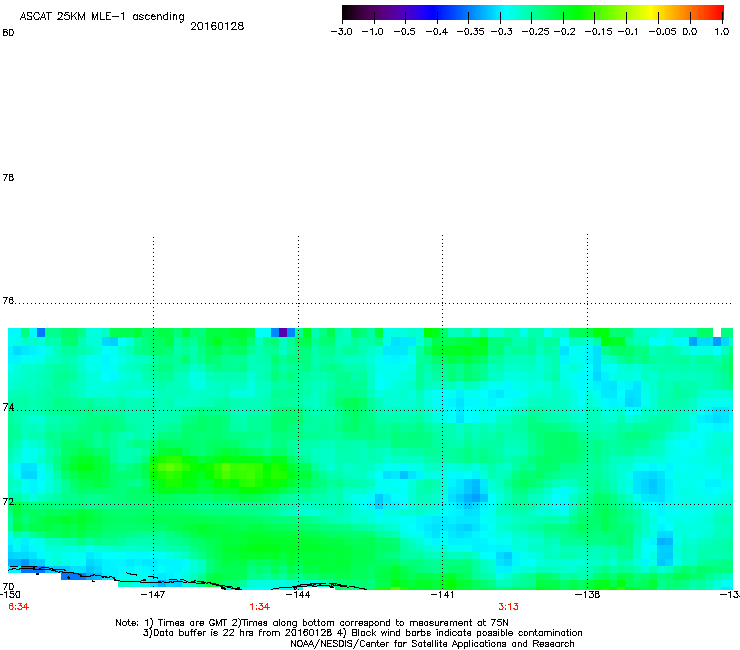Click the latitude axis label 78
Viewport: 740px width, 650px height.
point(8,177)
